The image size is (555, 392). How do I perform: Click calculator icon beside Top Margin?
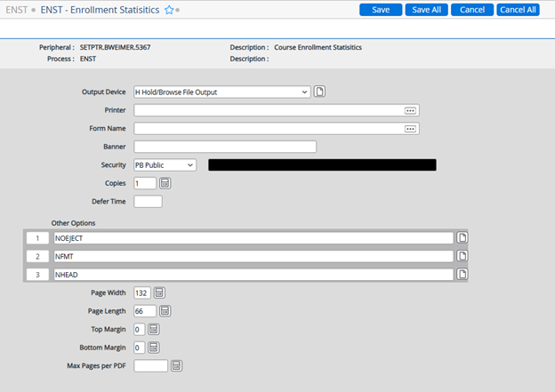(153, 329)
